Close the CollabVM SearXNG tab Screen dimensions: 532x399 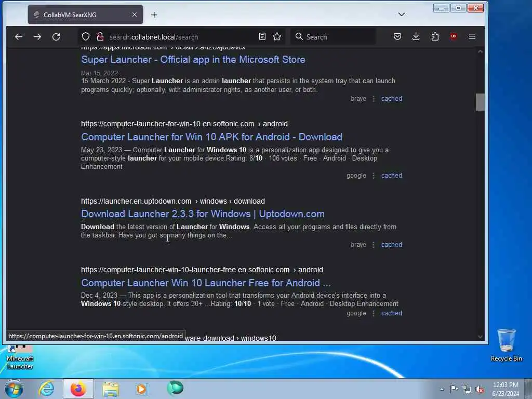pos(135,15)
